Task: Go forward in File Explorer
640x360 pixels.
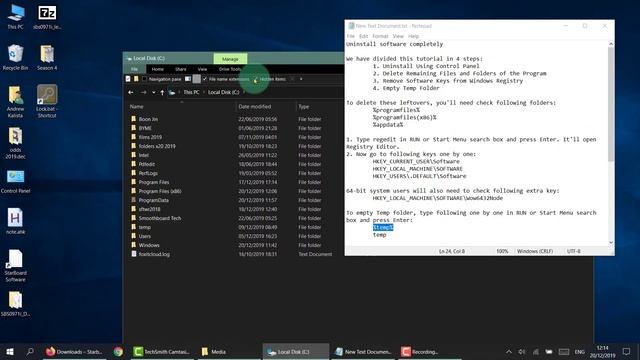Action: [143, 93]
